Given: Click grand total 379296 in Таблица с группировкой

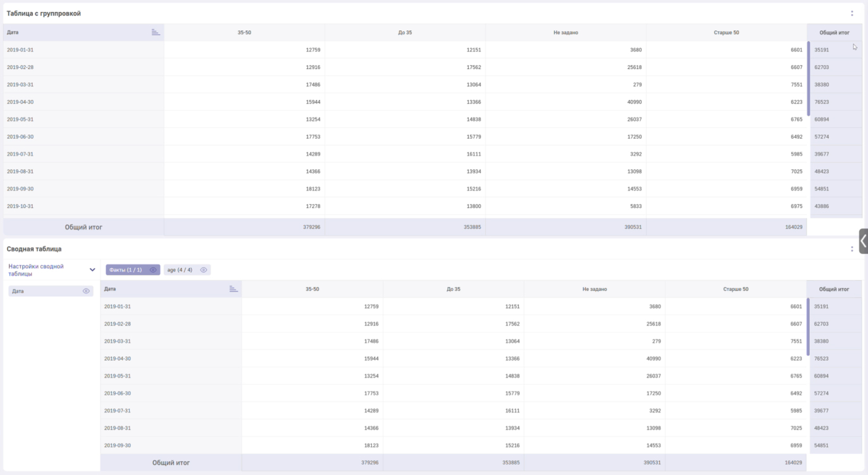Looking at the screenshot, I should coord(244,227).
